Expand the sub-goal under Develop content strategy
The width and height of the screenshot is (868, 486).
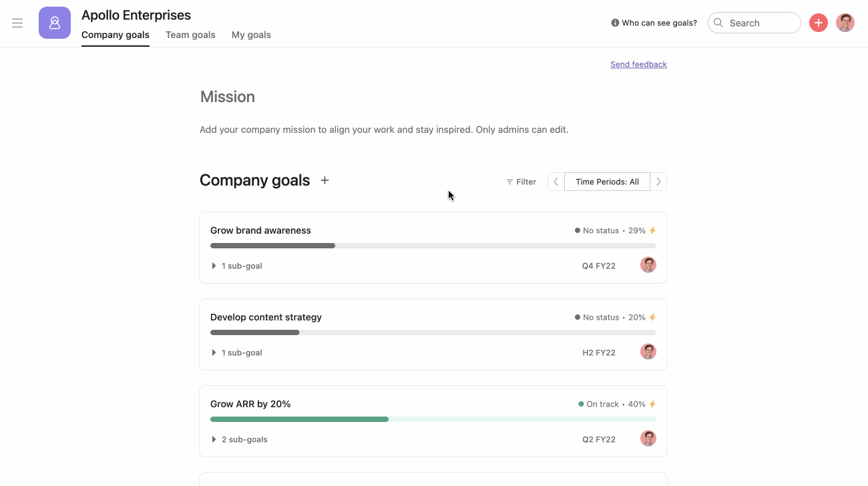pyautogui.click(x=214, y=352)
